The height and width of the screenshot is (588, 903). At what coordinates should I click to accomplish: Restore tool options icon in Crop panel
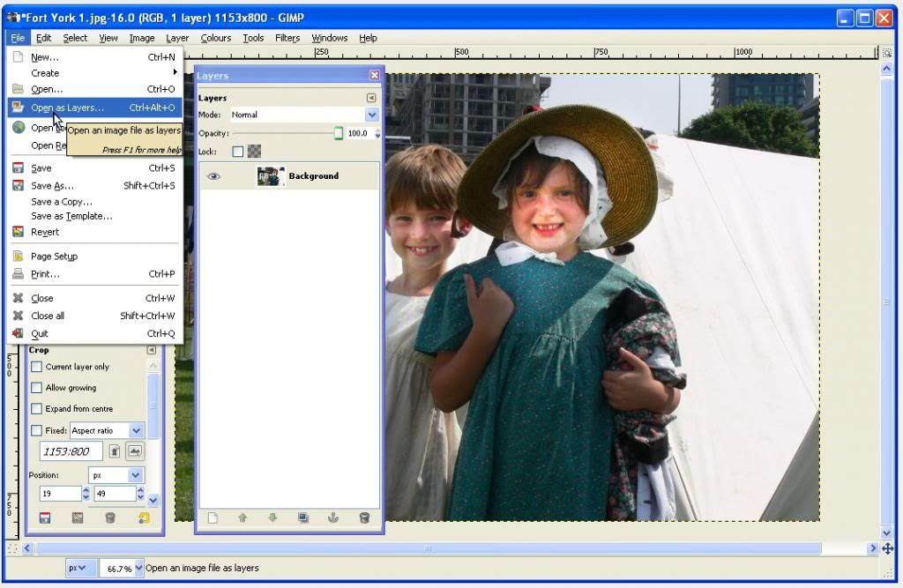(78, 517)
